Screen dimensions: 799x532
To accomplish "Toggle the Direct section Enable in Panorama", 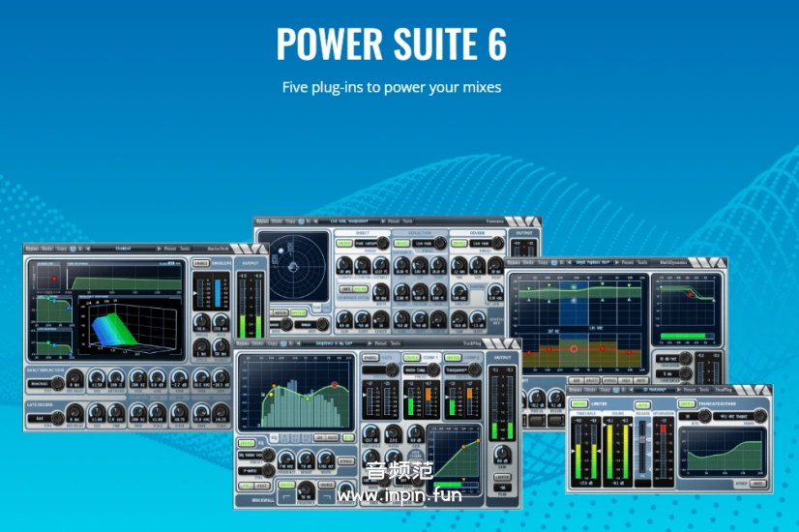I will coord(344,243).
